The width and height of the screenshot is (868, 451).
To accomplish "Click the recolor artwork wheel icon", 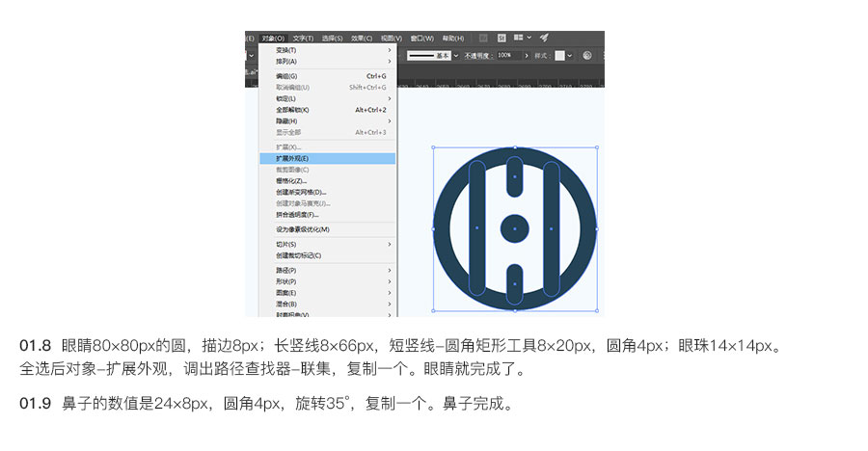I will point(587,55).
